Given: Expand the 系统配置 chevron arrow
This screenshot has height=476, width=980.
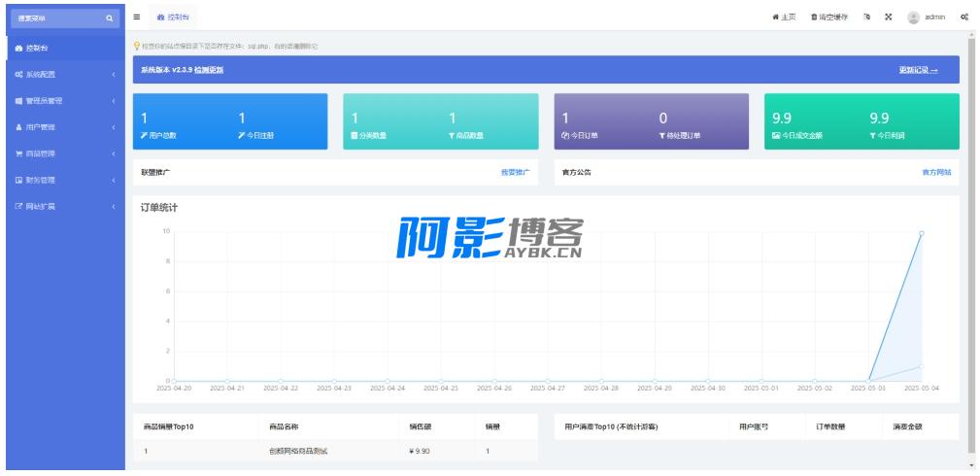Looking at the screenshot, I should pos(114,75).
